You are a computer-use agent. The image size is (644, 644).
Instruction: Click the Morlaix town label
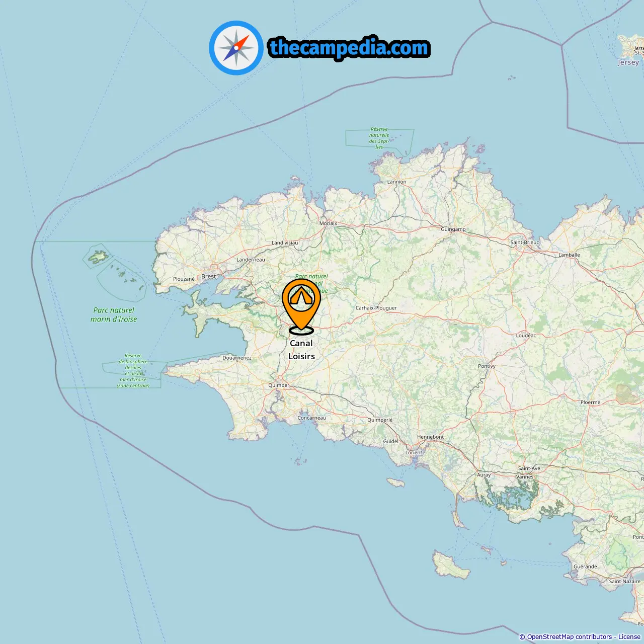328,223
